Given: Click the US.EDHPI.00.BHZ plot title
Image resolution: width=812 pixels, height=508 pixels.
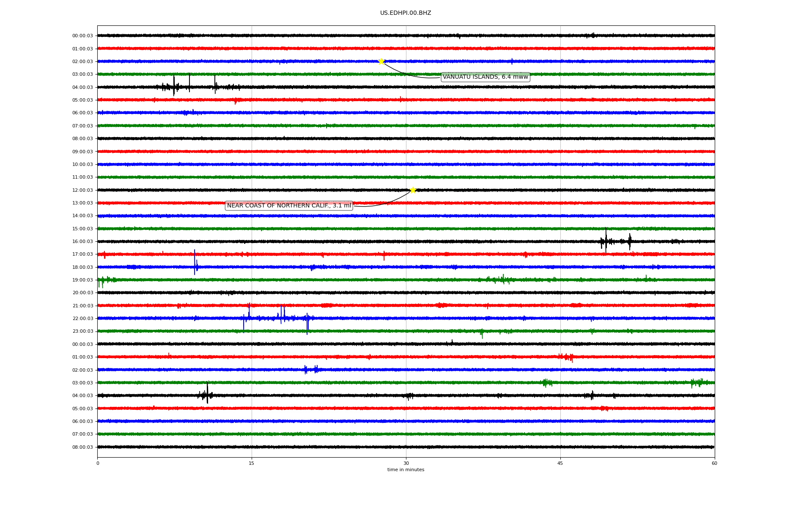Looking at the screenshot, I should pos(406,13).
